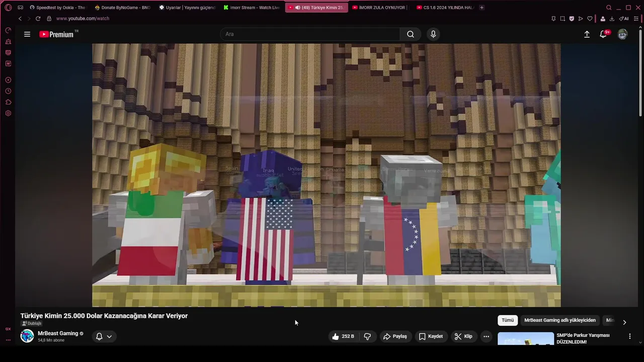The image size is (644, 362).
Task: Open the AI assistant toolbar button
Action: (x=624, y=19)
